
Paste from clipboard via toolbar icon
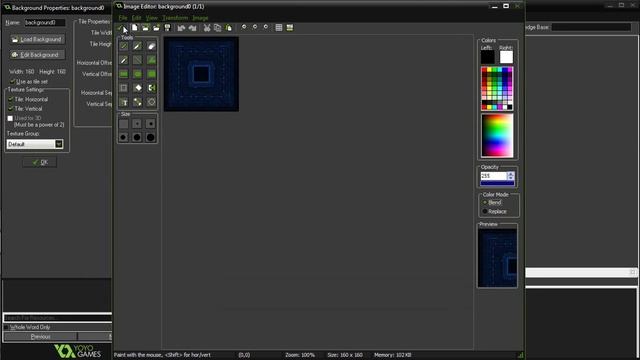click(229, 28)
